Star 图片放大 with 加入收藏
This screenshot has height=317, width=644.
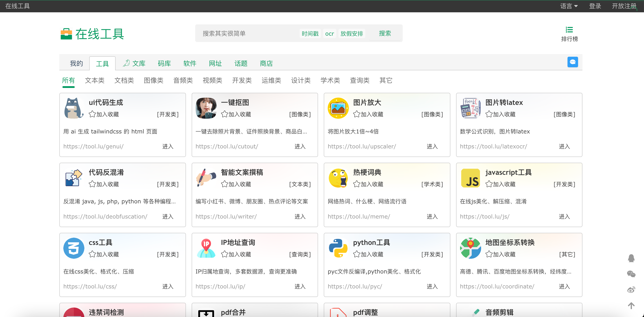[x=368, y=114]
